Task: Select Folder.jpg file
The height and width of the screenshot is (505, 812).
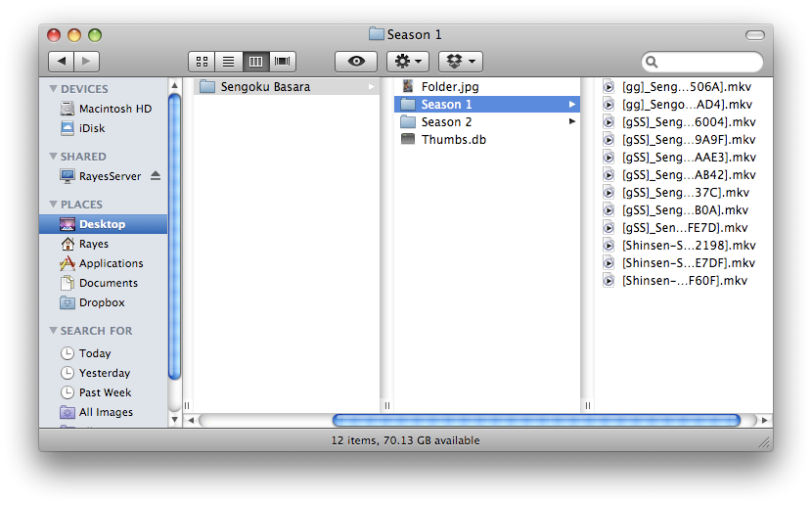Action: (487, 86)
